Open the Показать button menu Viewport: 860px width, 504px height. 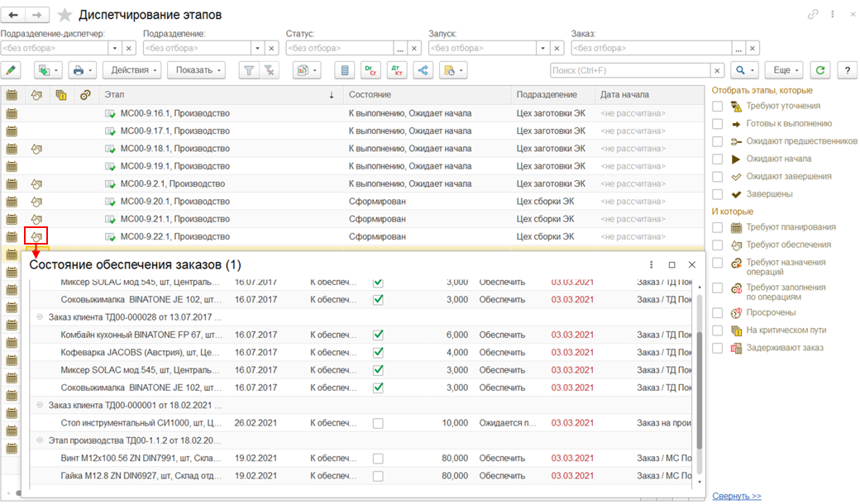pyautogui.click(x=197, y=70)
